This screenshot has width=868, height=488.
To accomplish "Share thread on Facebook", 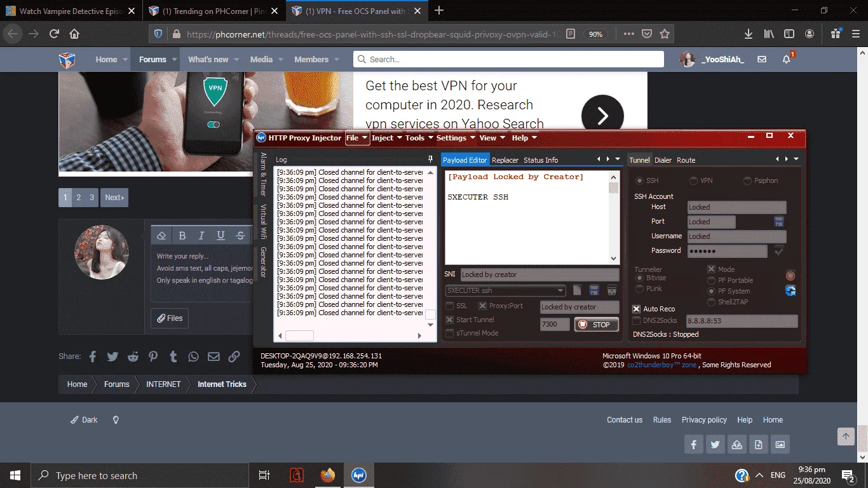I will click(92, 356).
